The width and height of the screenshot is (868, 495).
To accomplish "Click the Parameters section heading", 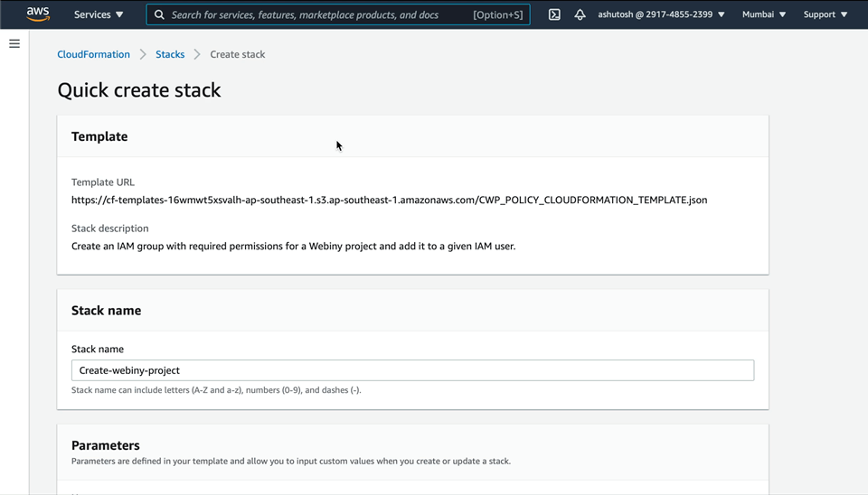I will coord(106,445).
